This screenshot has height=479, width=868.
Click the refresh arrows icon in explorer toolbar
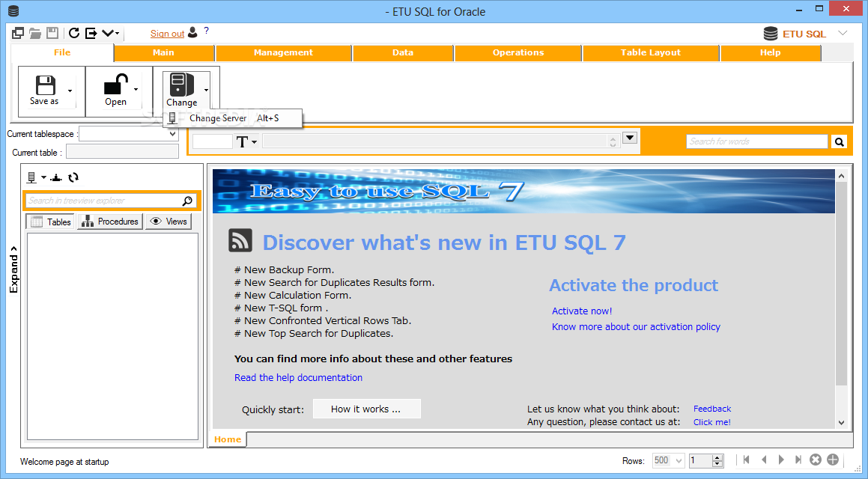(x=73, y=177)
